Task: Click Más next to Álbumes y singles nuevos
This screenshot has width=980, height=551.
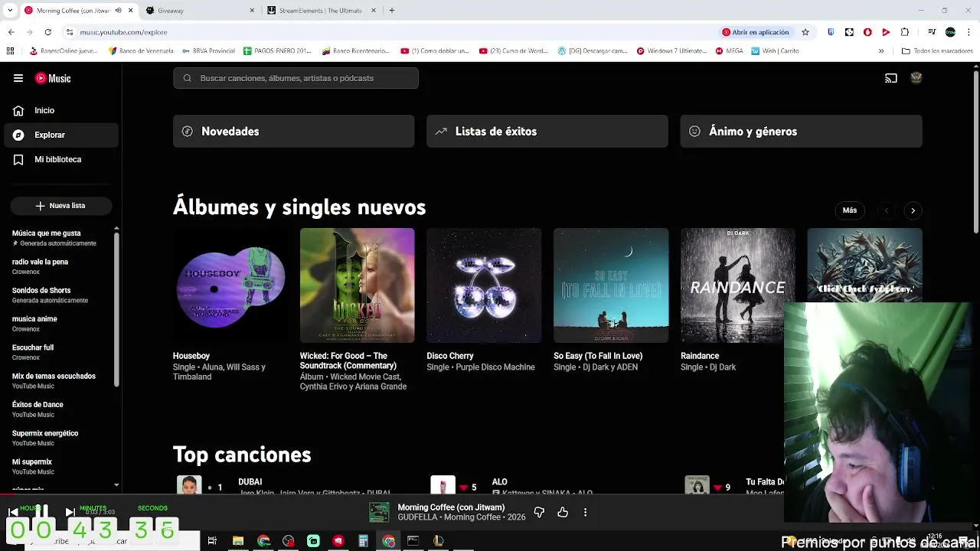Action: (850, 210)
